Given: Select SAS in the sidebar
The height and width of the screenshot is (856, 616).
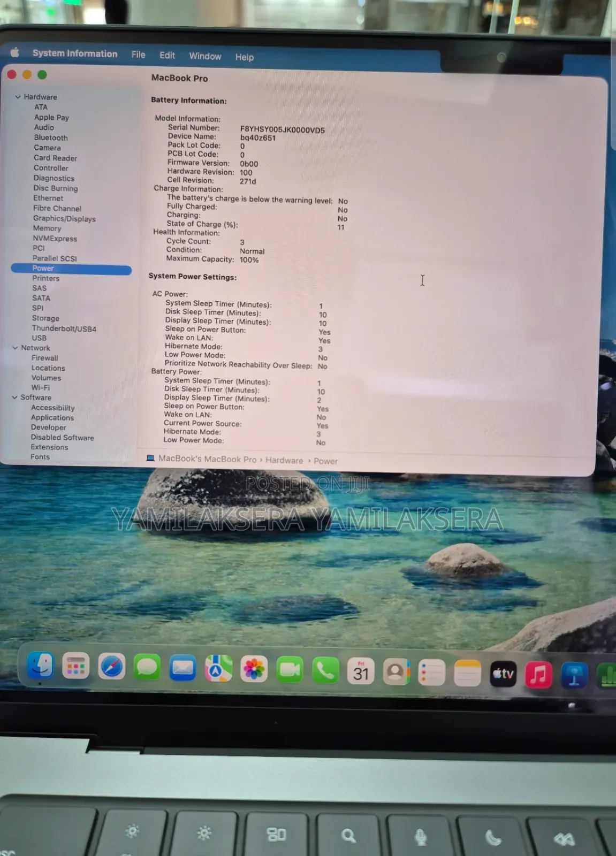Looking at the screenshot, I should tap(40, 288).
